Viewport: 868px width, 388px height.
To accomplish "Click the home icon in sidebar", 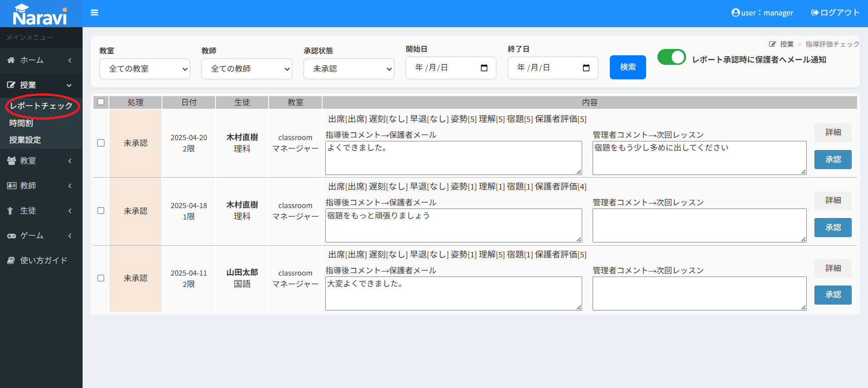I will coord(11,60).
